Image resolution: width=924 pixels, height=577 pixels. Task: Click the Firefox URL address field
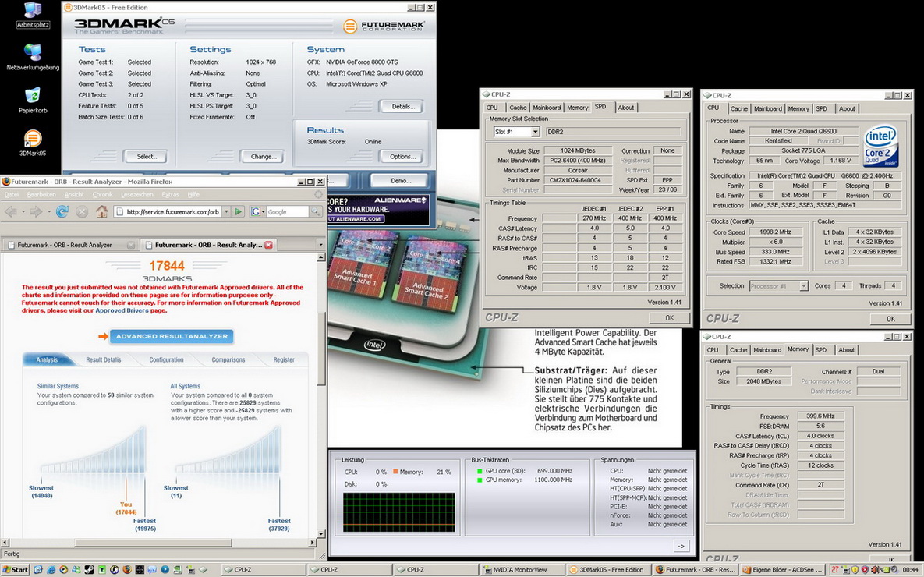[166, 211]
